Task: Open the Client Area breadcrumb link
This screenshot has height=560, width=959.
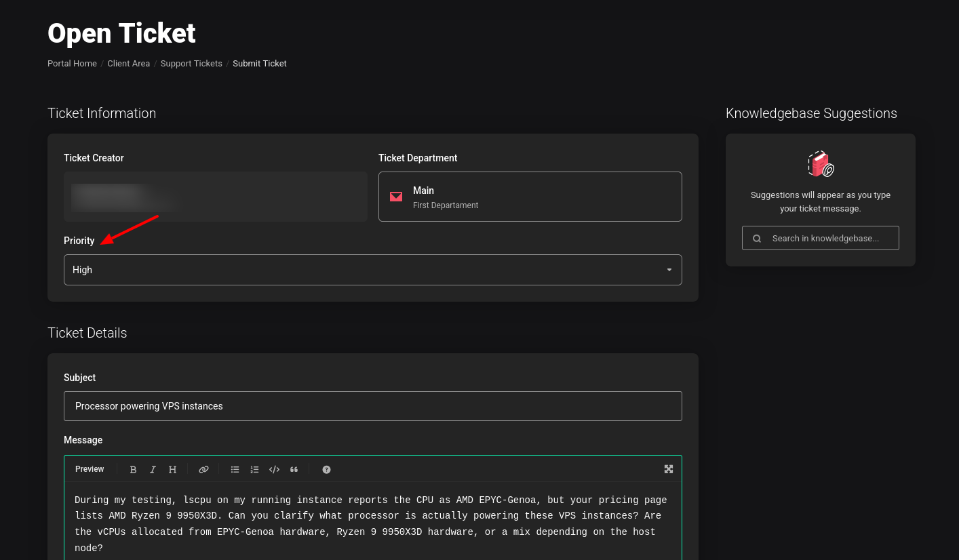Action: (x=128, y=63)
